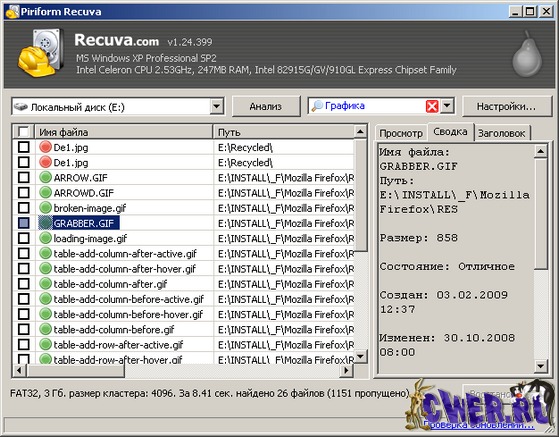The width and height of the screenshot is (559, 437).
Task: Click status dot of table-add-column-after.gif
Action: 46,283
